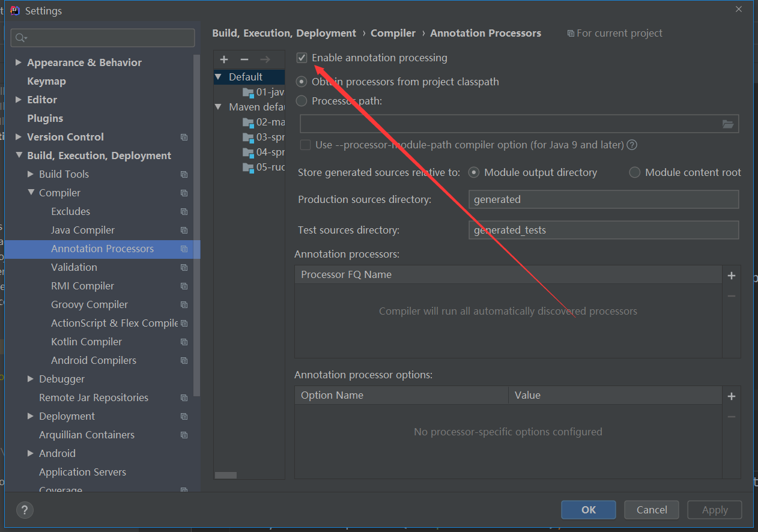Collapse the Default profile tree node
Screen dimensions: 758x532
tap(219, 77)
